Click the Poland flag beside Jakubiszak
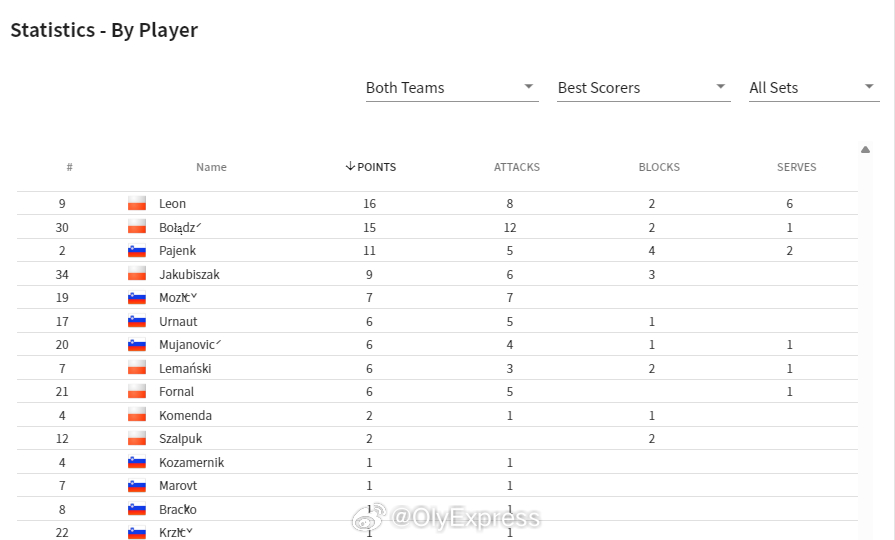Viewport: 895px width, 540px height. (137, 274)
